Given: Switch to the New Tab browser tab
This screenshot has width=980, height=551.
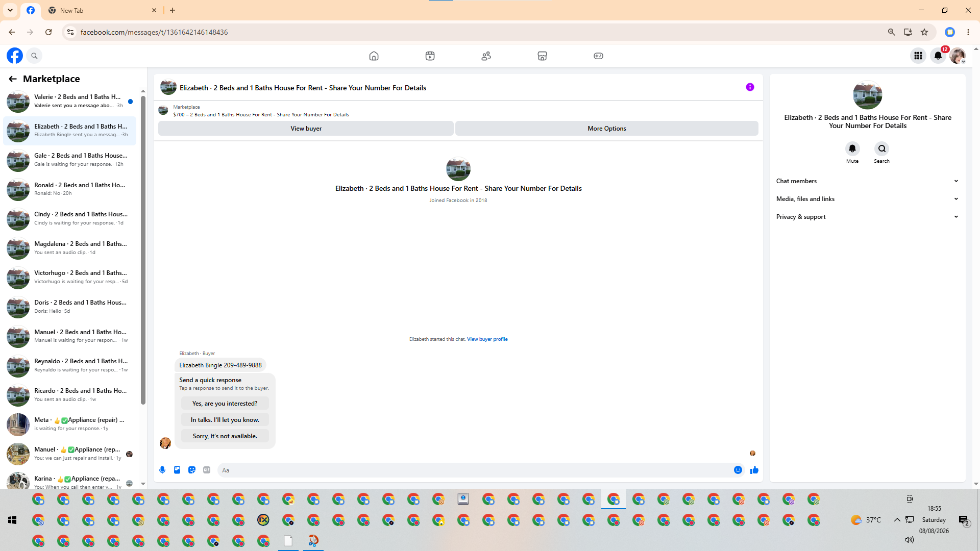Looking at the screenshot, I should click(x=102, y=10).
